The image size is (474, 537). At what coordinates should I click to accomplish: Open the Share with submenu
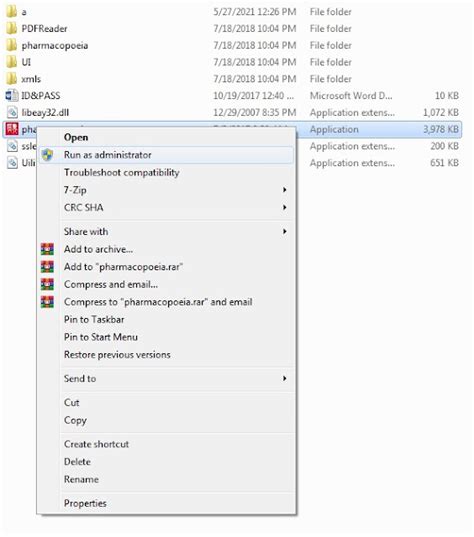(x=166, y=232)
